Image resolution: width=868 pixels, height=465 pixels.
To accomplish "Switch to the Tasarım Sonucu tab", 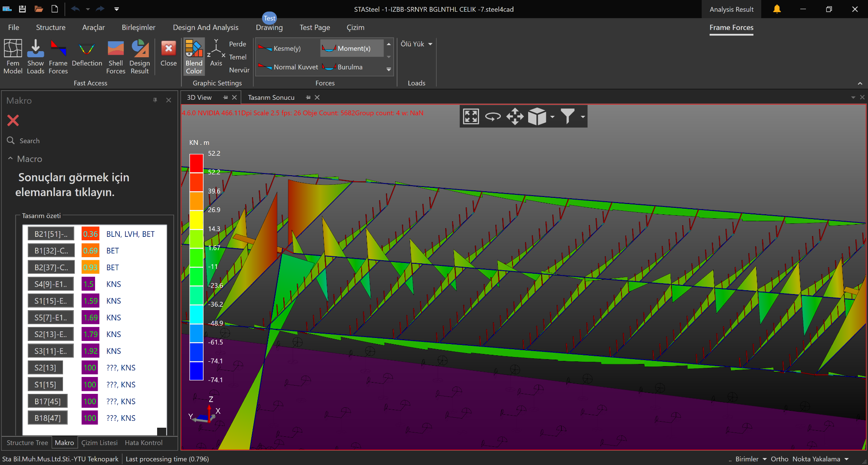I will (271, 98).
